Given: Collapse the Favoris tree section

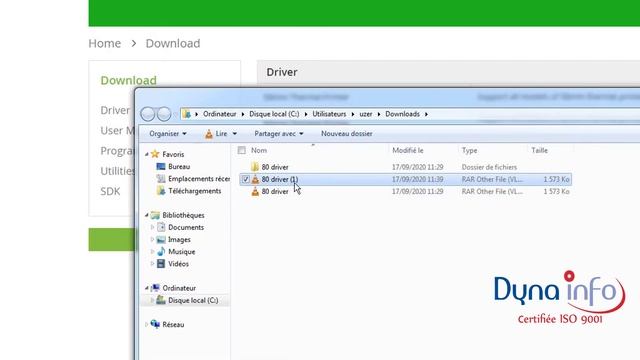Looking at the screenshot, I should click(x=147, y=154).
